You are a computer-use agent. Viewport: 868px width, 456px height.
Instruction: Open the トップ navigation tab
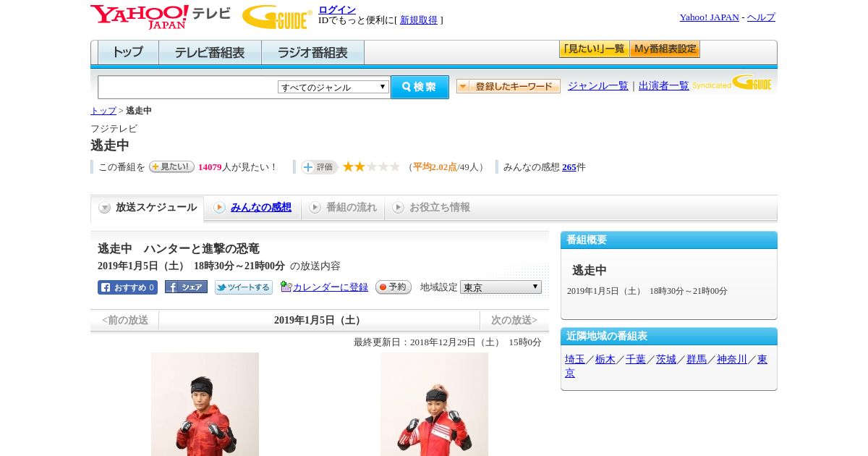click(128, 53)
